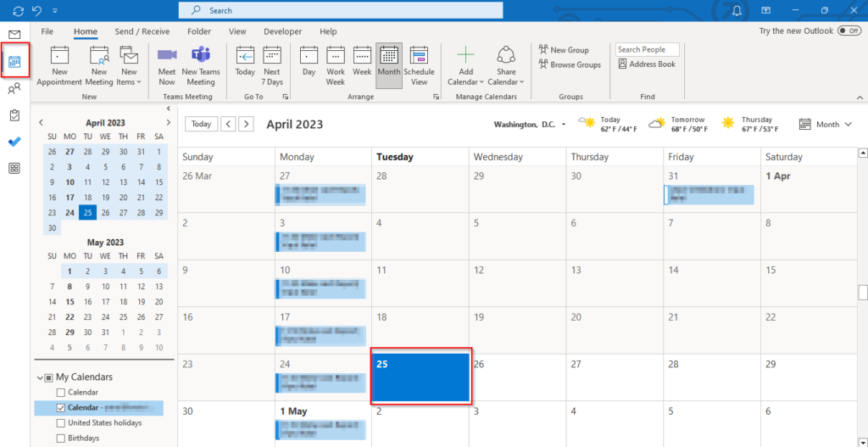The height and width of the screenshot is (447, 868).
Task: Switch to Day view
Action: point(309,61)
